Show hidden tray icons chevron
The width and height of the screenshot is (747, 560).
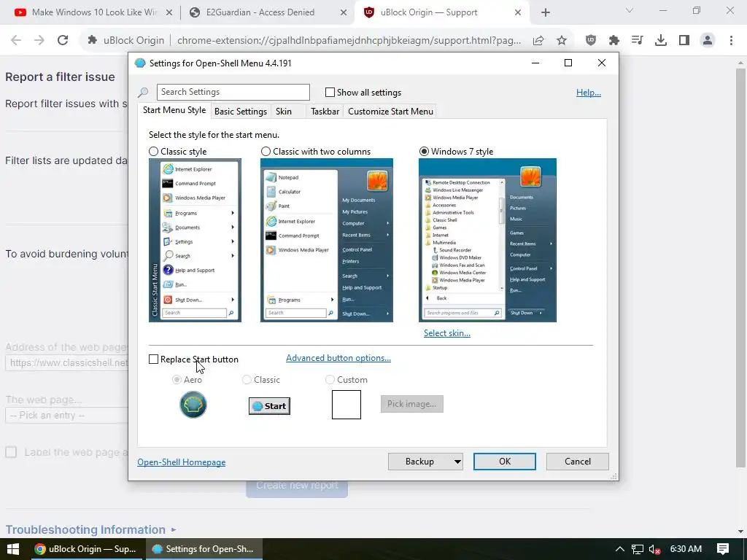[620, 549]
